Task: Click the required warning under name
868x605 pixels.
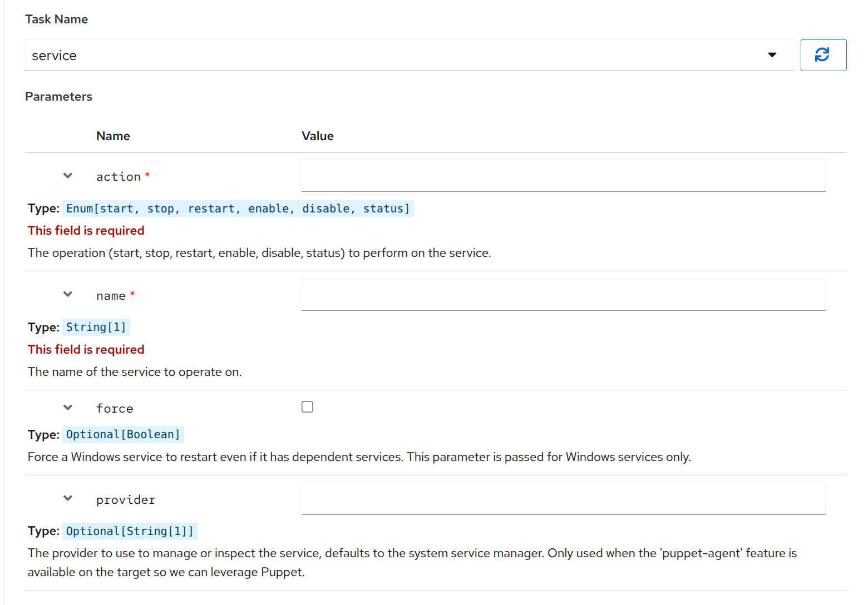Action: 86,349
